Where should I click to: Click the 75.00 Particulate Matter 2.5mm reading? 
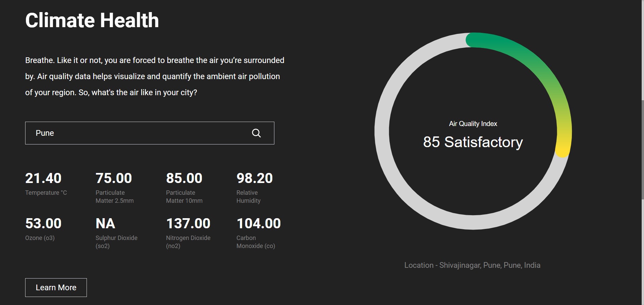[x=114, y=178]
